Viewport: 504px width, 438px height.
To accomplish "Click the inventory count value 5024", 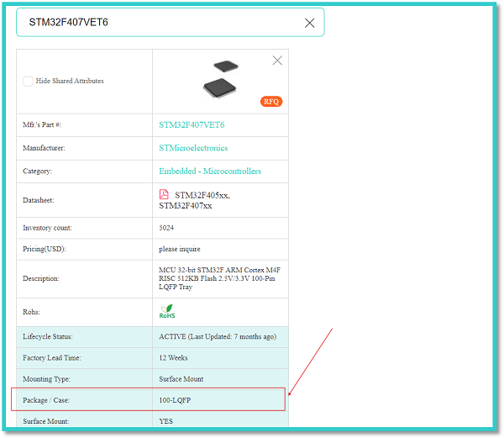I will (x=167, y=228).
